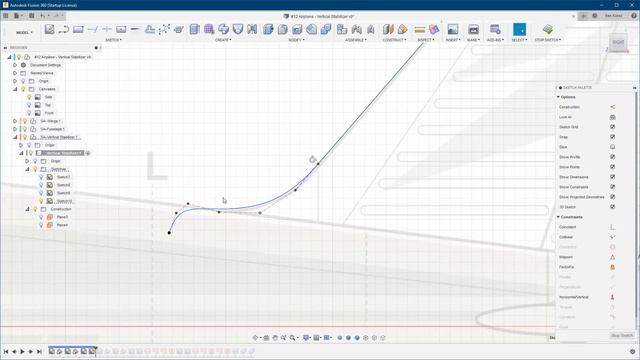Open the Scripts and Add-Ins icon
Image resolution: width=640 pixels, height=360 pixels.
(495, 29)
